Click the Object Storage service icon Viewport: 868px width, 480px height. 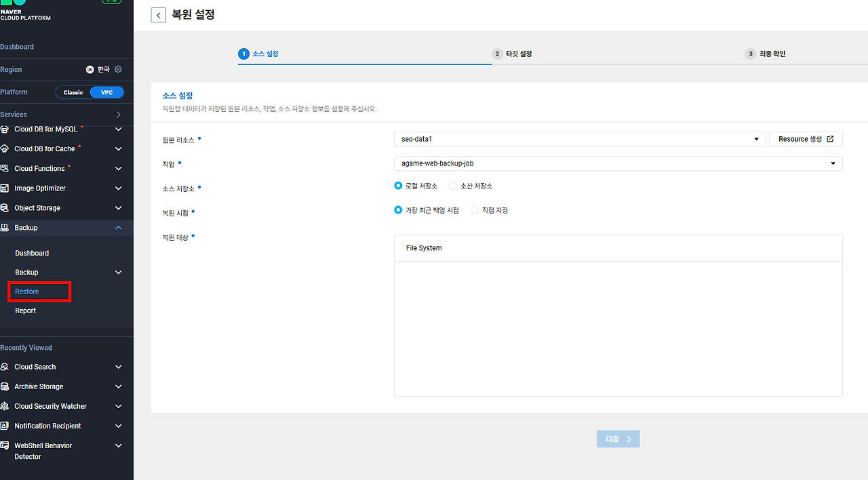[5, 207]
